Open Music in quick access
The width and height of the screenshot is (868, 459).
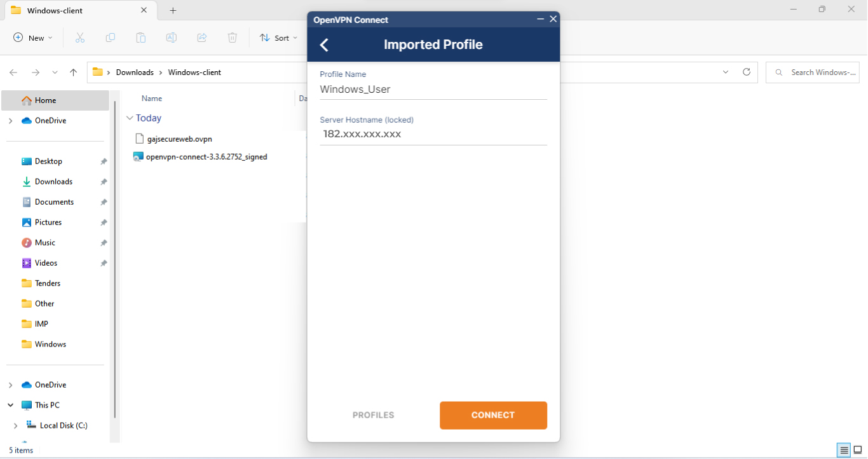point(44,243)
